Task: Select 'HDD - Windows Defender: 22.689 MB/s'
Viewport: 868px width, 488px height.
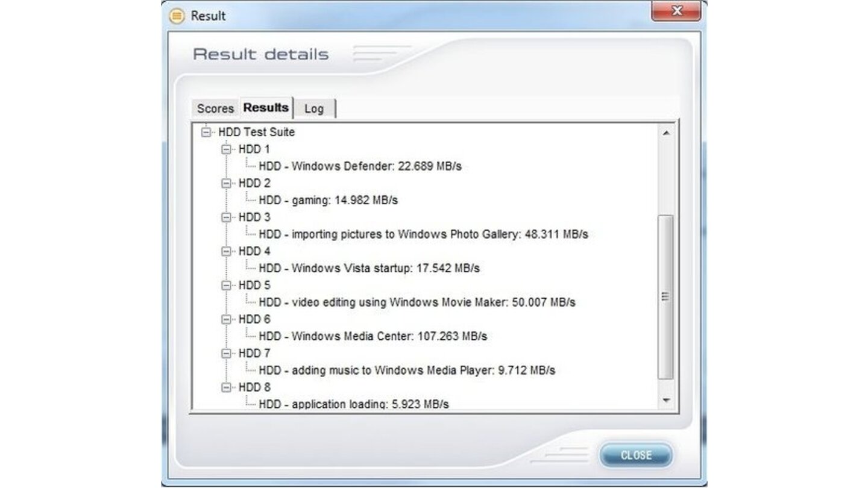Action: tap(360, 166)
